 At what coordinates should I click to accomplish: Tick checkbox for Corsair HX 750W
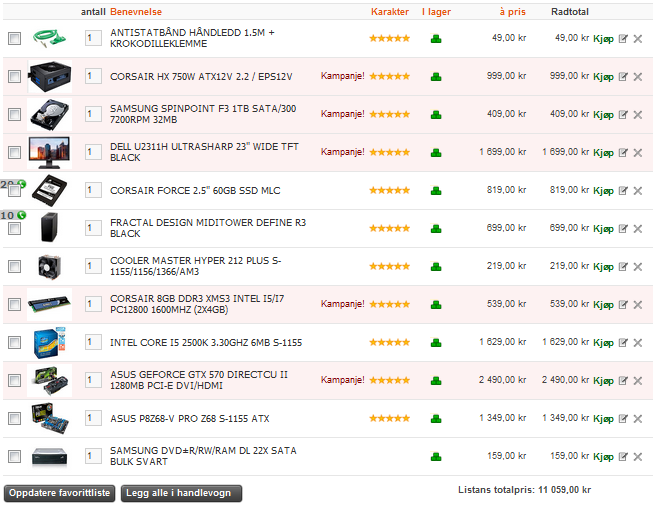coord(14,76)
